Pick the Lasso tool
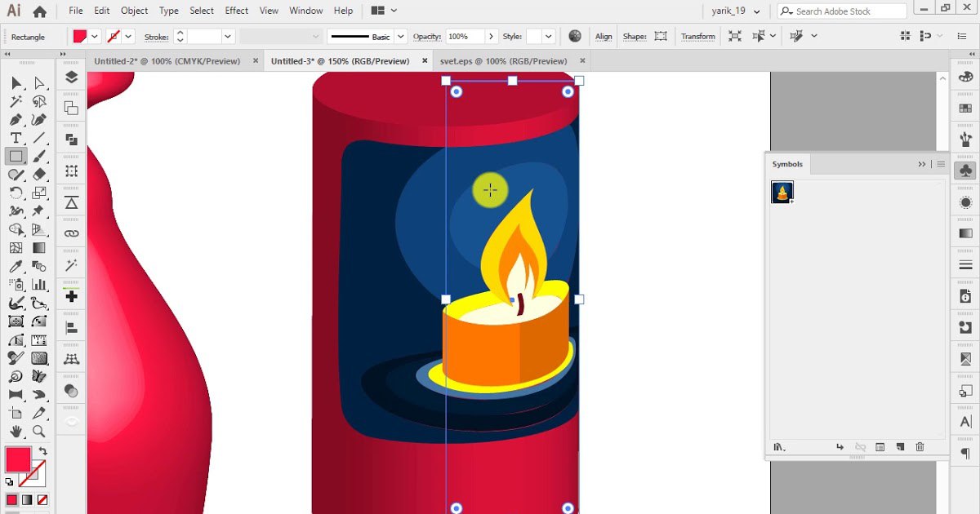 point(39,101)
